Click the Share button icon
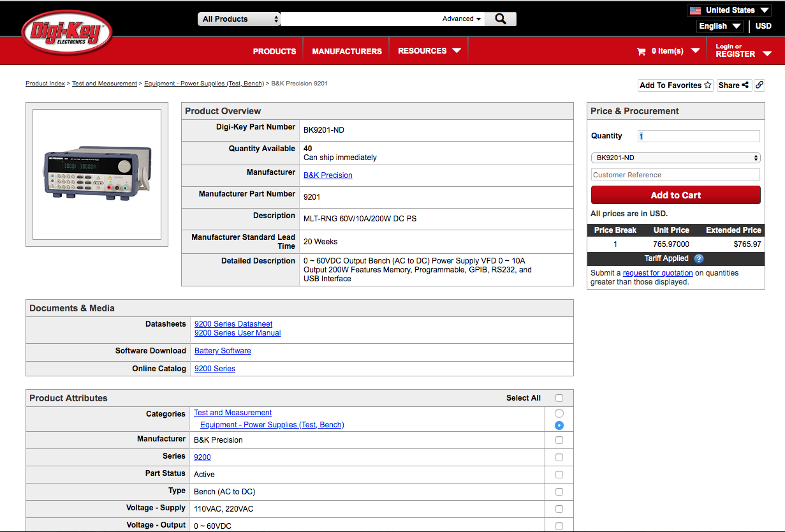 (x=735, y=85)
